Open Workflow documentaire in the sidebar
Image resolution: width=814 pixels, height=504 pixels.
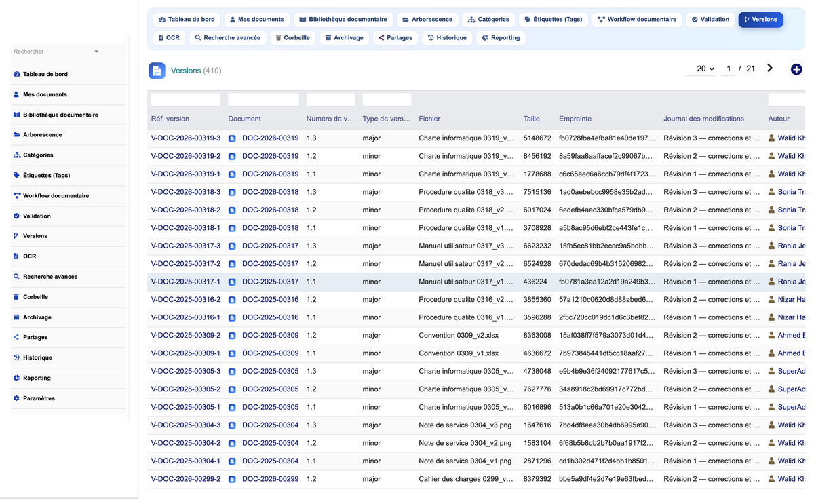click(51, 195)
